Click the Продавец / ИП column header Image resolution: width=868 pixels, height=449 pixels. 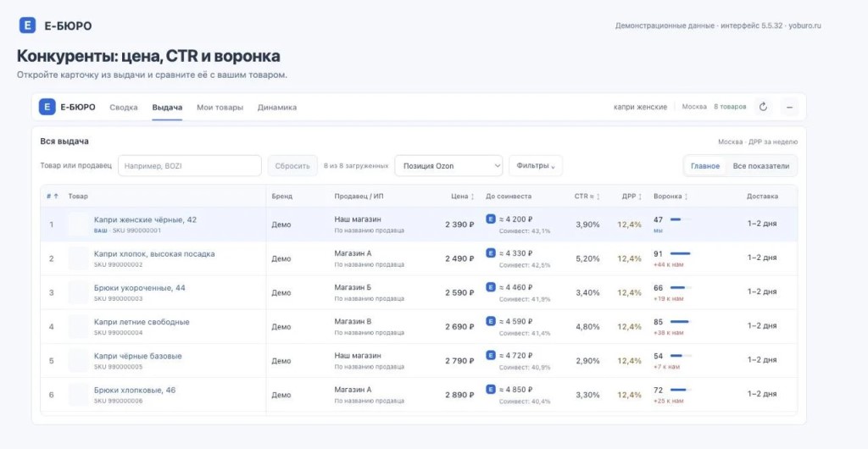pyautogui.click(x=359, y=197)
